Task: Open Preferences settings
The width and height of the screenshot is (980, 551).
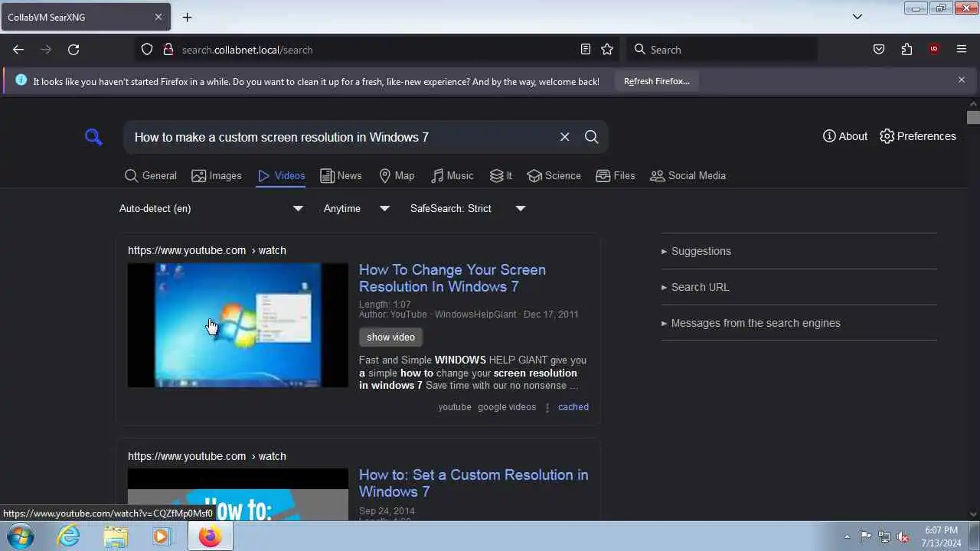Action: [x=917, y=136]
